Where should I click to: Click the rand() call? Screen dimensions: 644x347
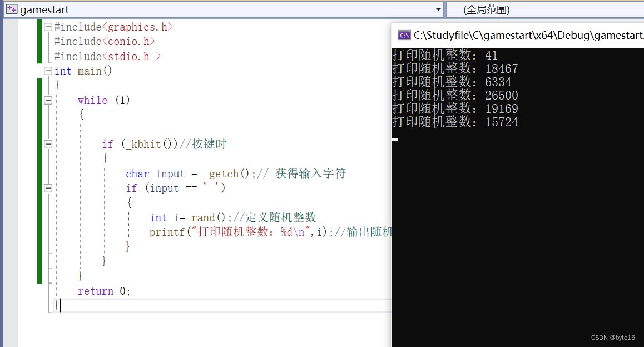208,217
